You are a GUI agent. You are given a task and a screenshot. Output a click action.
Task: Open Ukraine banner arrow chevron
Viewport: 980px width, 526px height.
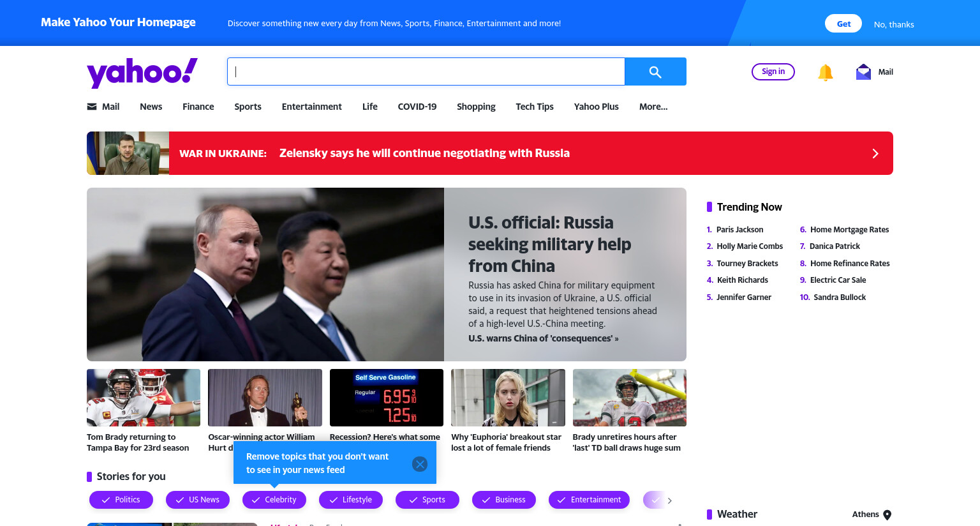875,153
